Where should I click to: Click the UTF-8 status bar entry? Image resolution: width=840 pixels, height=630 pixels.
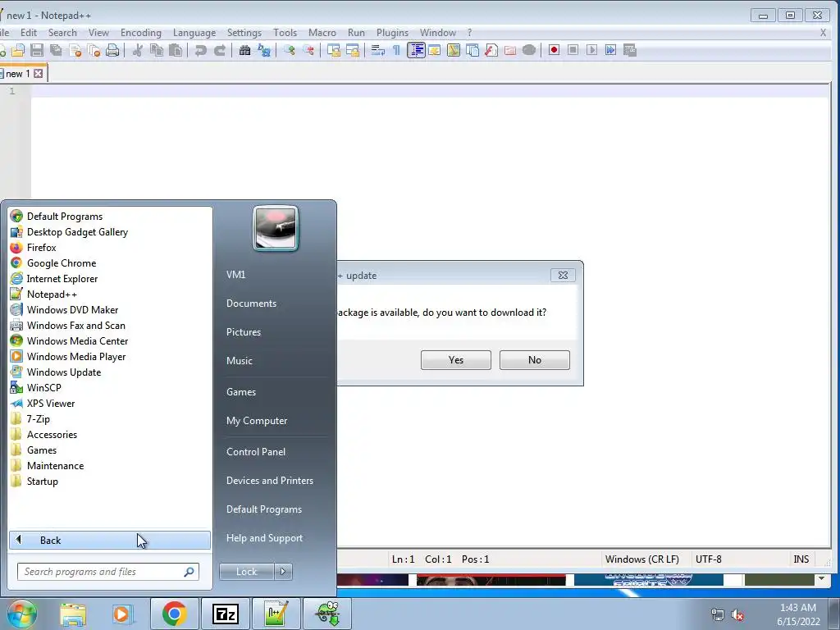[x=708, y=559]
